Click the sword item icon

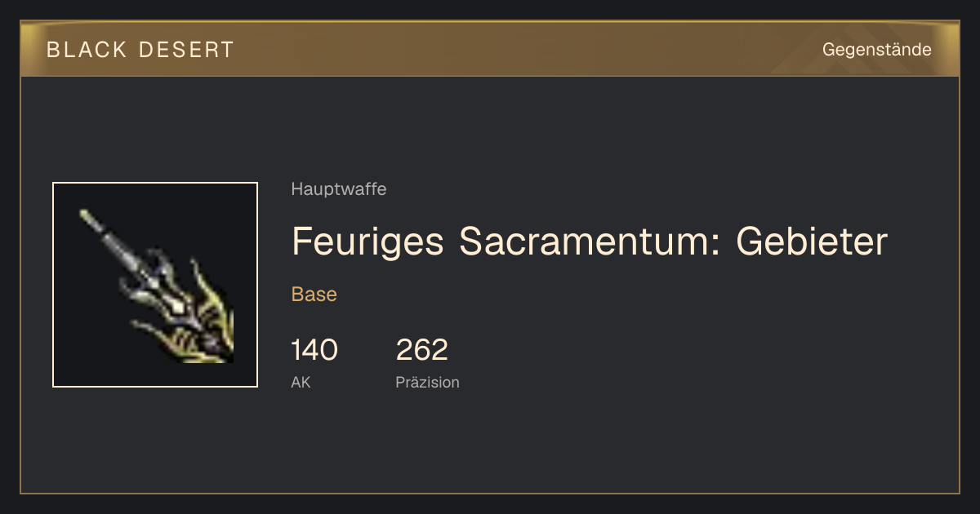pyautogui.click(x=155, y=285)
